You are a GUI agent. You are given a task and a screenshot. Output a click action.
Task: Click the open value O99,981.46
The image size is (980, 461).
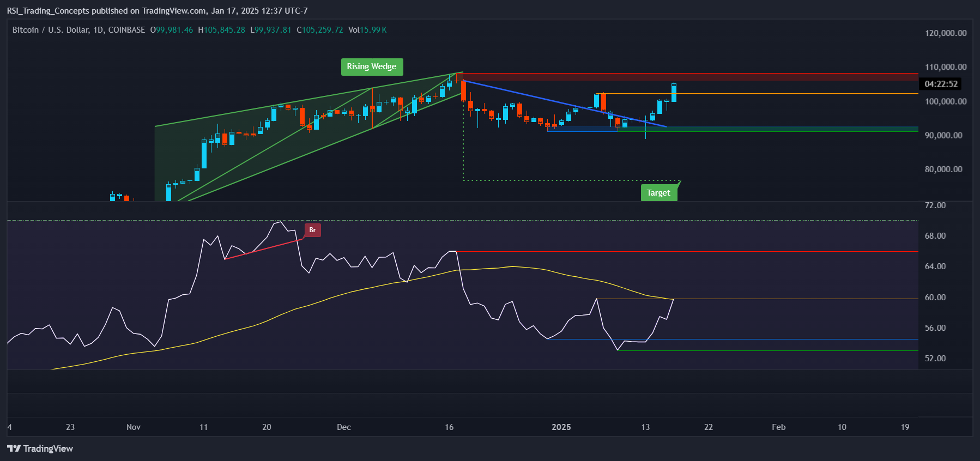[x=172, y=30]
